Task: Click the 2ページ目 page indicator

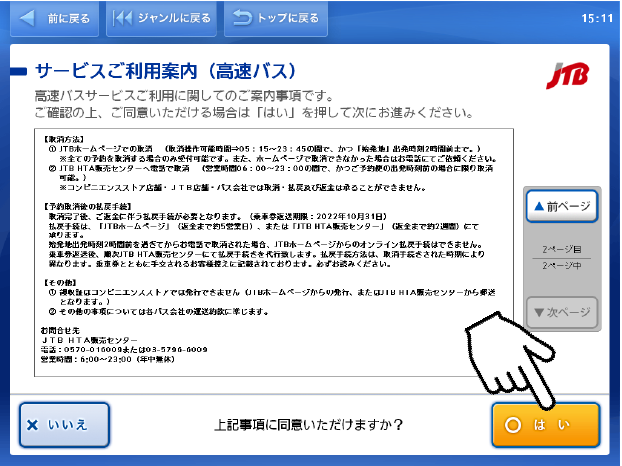Action: [562, 249]
